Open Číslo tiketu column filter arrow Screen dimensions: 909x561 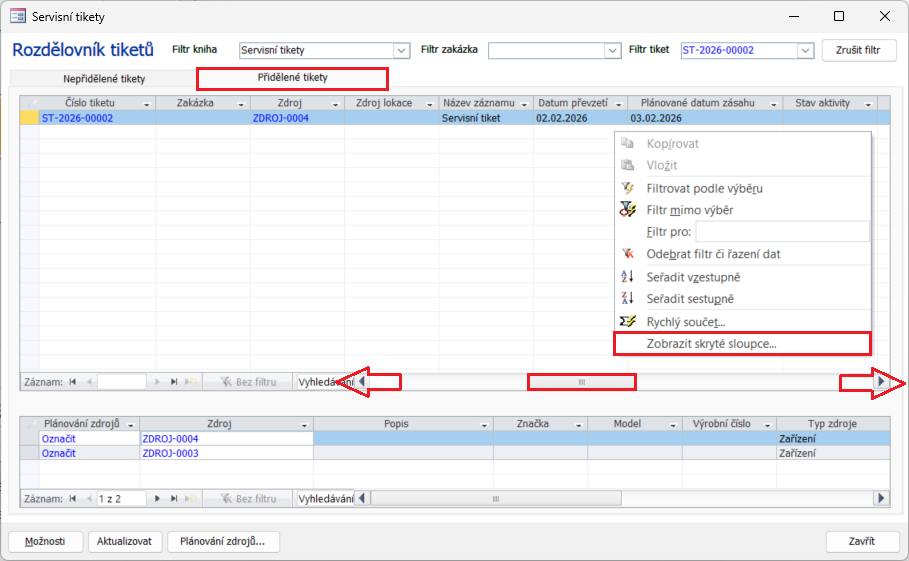pyautogui.click(x=147, y=104)
